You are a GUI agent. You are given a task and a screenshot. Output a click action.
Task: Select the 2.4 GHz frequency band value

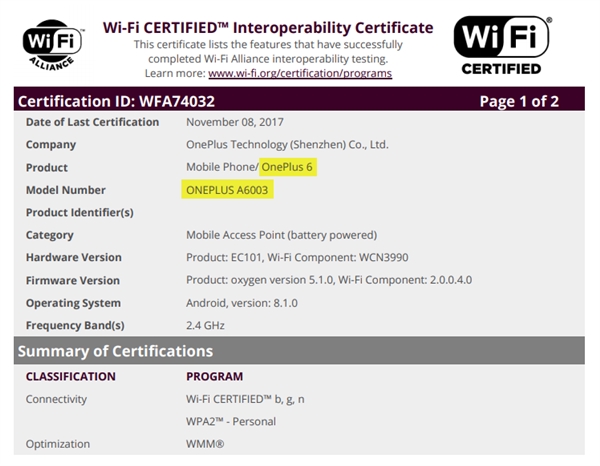(207, 326)
